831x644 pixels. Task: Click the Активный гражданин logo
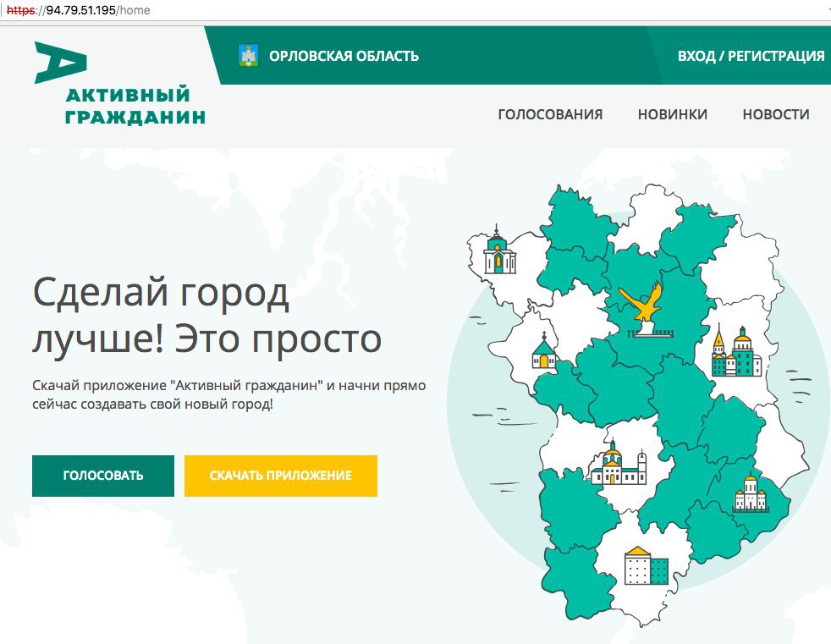coord(120,83)
